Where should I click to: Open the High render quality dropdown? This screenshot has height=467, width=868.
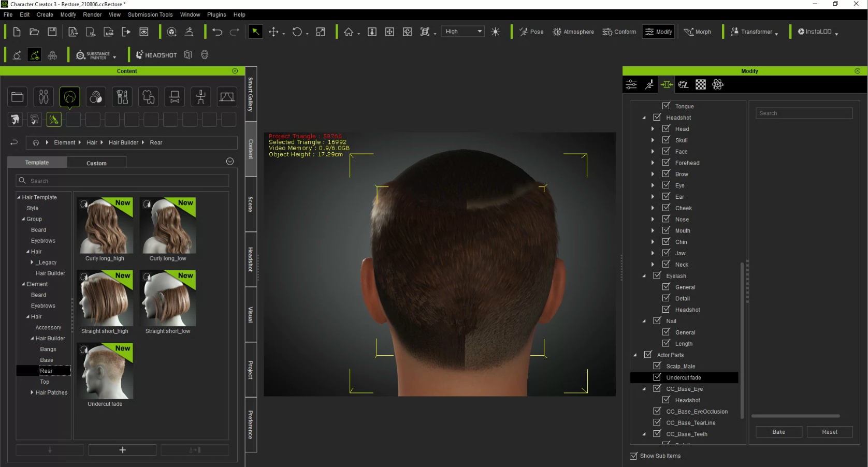click(x=462, y=32)
